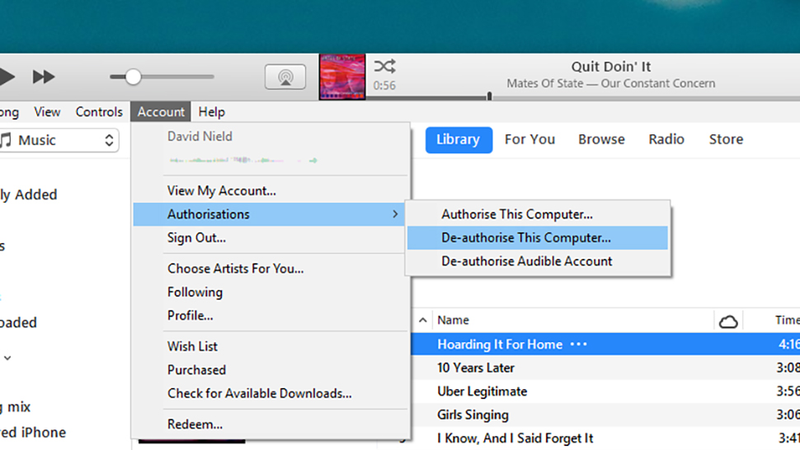Click the 3:08 time of 10 Years Later
Screen dimensions: 800x450
click(x=788, y=368)
